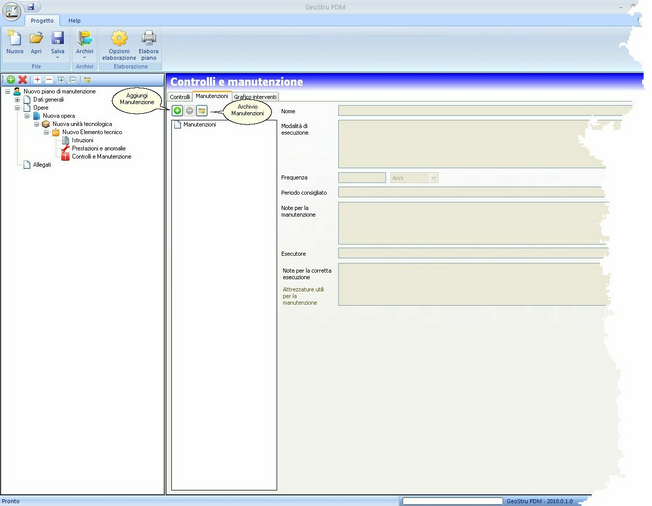Collapse the Opere tree node
Screen dimensions: 652x506
17,108
